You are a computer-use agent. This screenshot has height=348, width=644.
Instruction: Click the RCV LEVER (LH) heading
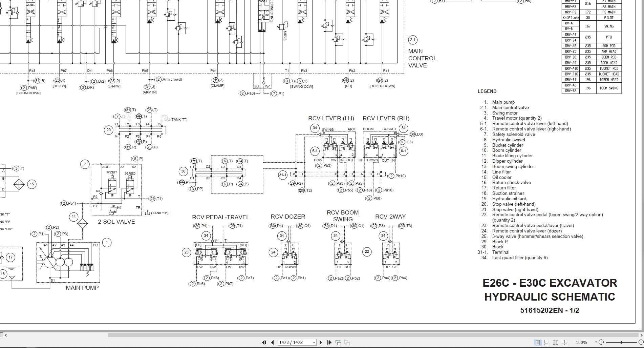[x=331, y=118]
